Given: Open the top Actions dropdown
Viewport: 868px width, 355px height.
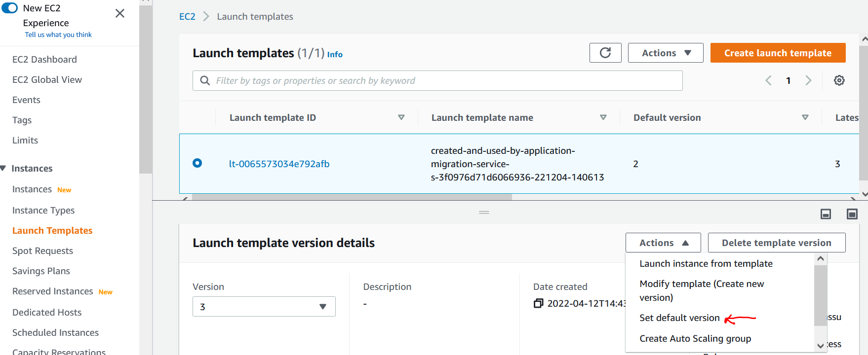Looking at the screenshot, I should tap(666, 53).
